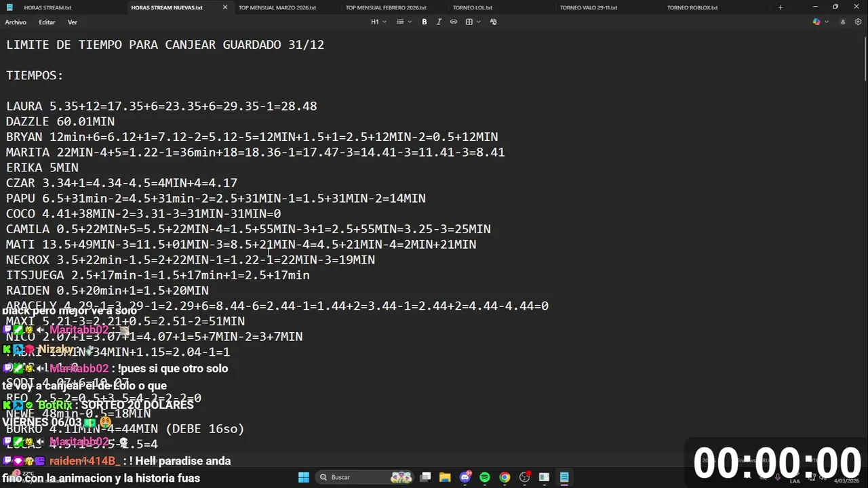The height and width of the screenshot is (488, 868).
Task: Place cursor in the CAMILA line
Action: click(x=248, y=229)
